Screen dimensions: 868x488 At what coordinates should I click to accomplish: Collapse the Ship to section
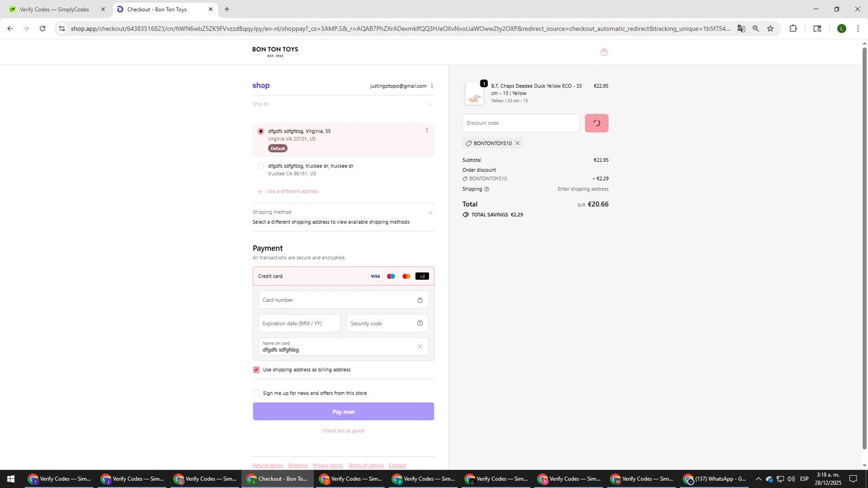pyautogui.click(x=429, y=105)
